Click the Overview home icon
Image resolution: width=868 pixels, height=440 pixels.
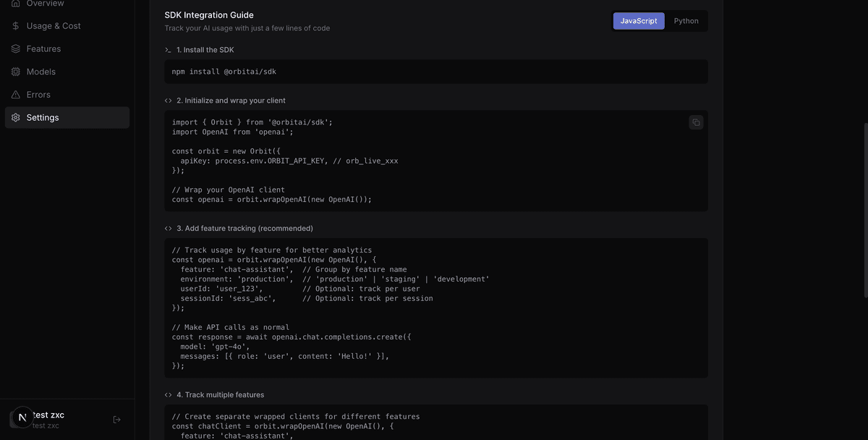tap(15, 4)
